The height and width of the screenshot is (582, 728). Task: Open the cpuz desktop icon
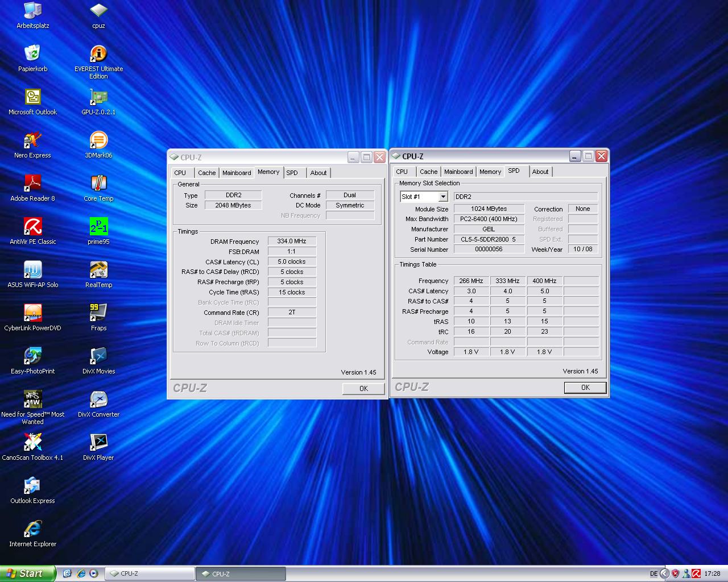click(x=98, y=15)
